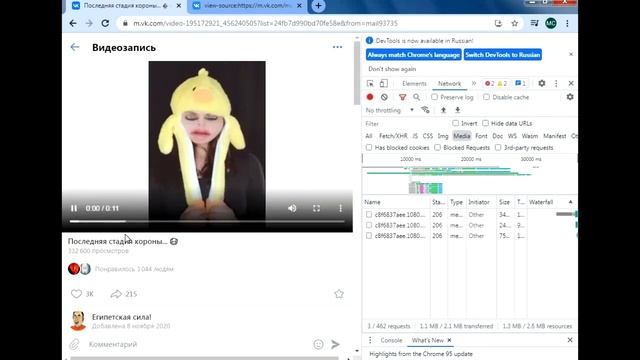Select the Network tab
The width and height of the screenshot is (640, 360).
click(x=449, y=84)
